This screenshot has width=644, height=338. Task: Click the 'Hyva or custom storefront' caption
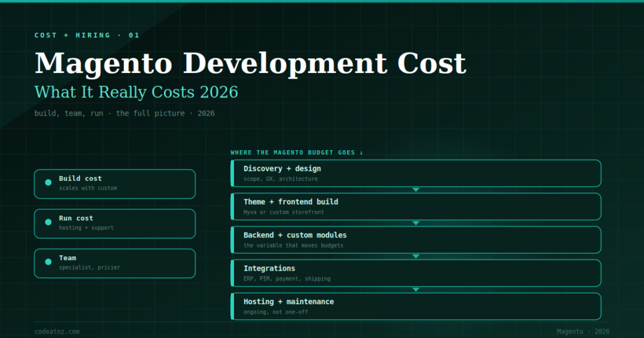284,212
